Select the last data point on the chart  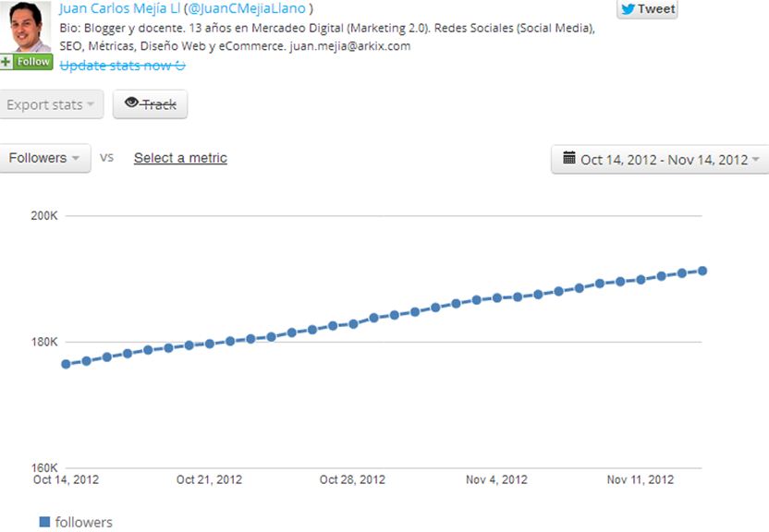pos(702,271)
